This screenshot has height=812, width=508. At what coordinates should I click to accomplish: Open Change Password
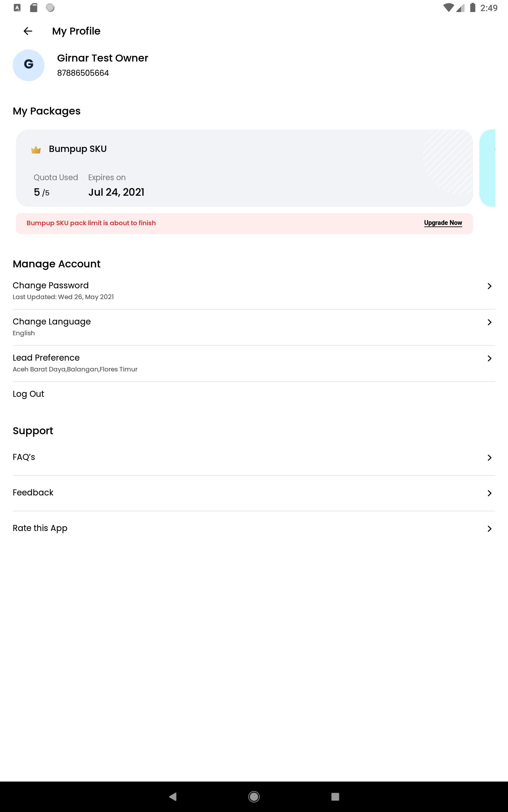point(254,291)
